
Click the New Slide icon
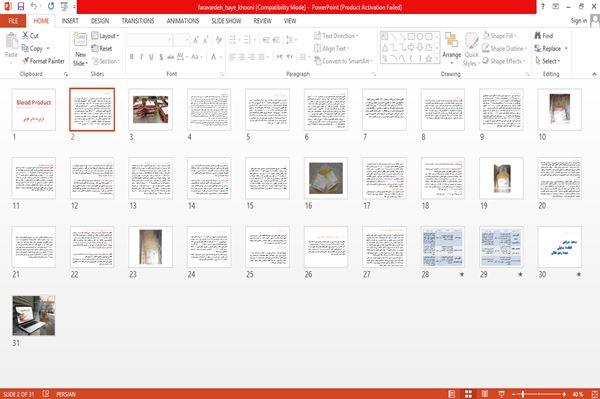(80, 39)
